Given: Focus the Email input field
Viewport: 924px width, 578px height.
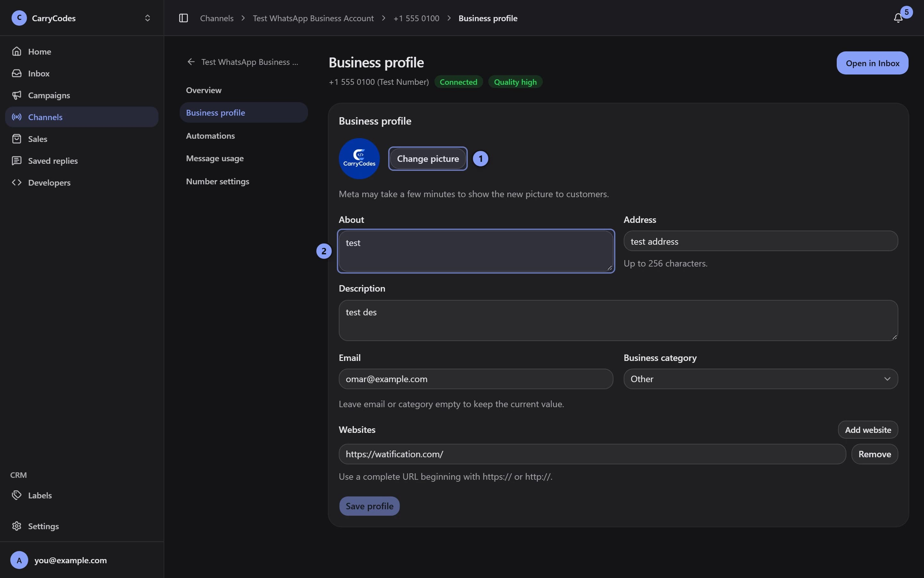Looking at the screenshot, I should pos(476,379).
